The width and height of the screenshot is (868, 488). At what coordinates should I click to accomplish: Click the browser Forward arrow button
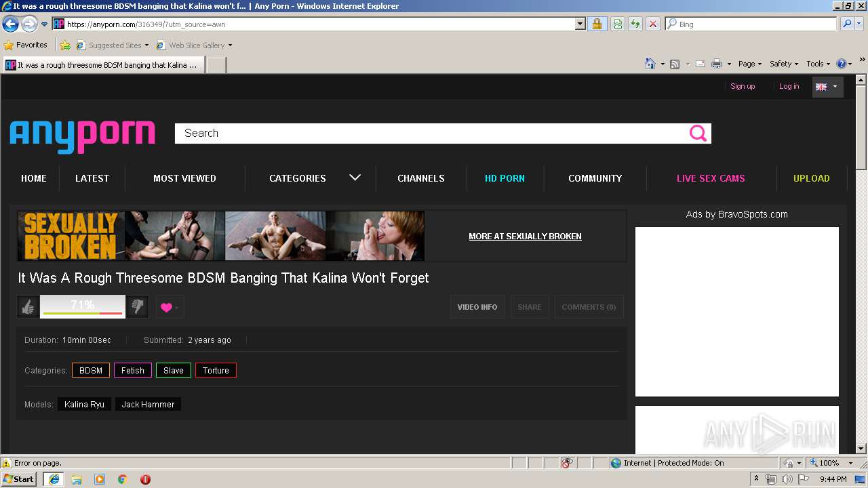tap(29, 24)
